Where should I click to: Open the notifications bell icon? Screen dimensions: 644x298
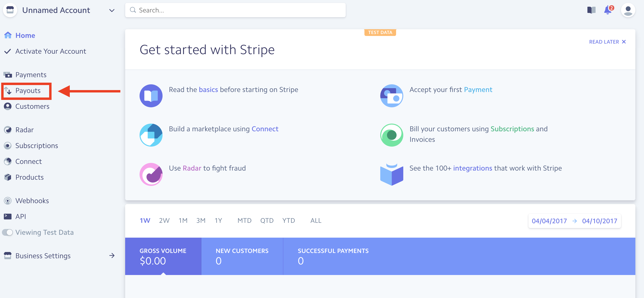(608, 10)
